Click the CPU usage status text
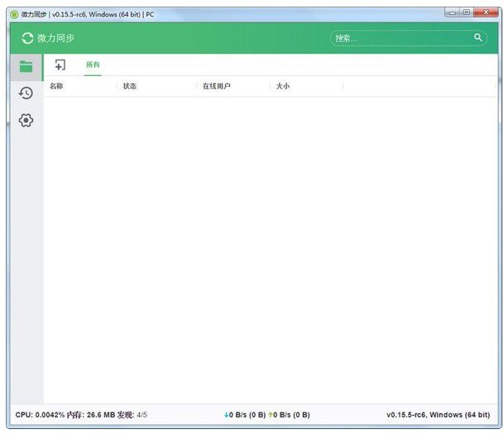 coord(40,415)
